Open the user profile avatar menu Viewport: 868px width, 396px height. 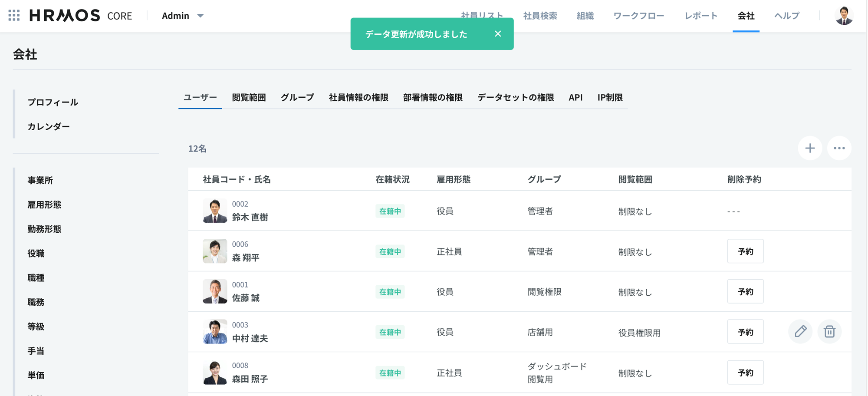pyautogui.click(x=844, y=16)
